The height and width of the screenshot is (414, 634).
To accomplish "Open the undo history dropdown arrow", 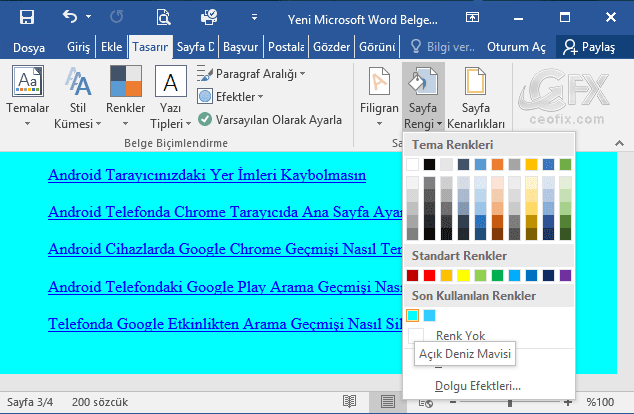I will 88,17.
